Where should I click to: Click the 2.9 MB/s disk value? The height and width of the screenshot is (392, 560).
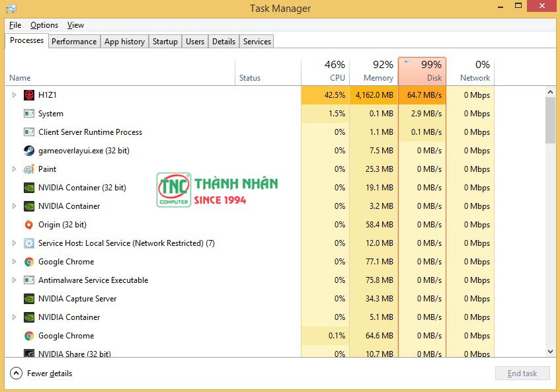pos(426,114)
